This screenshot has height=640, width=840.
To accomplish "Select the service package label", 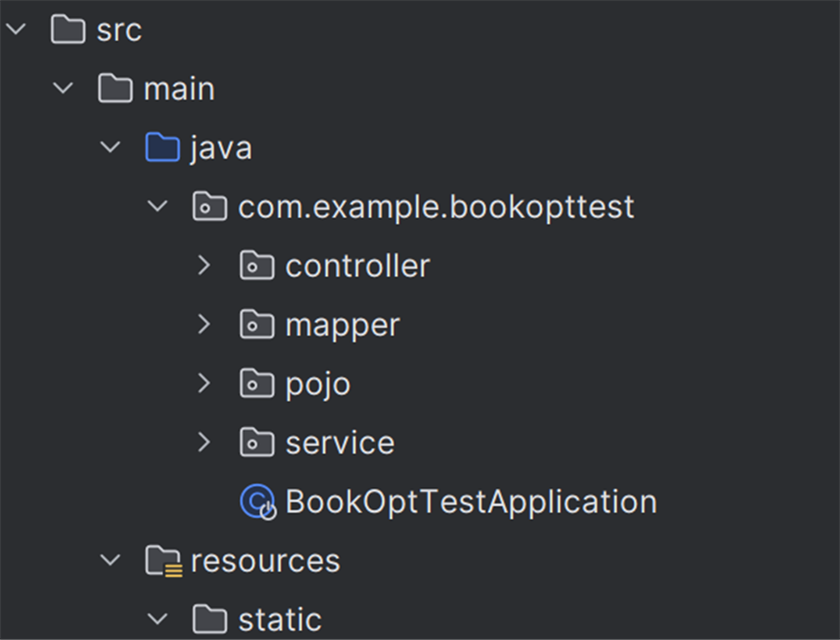I will pos(340,443).
